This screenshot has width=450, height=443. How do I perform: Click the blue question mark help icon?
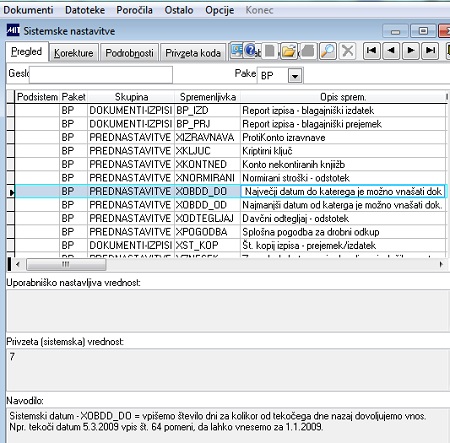pos(250,50)
